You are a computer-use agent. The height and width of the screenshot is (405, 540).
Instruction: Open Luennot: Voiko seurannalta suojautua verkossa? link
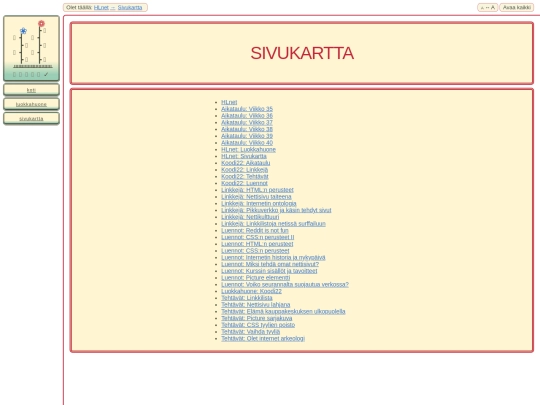click(285, 284)
